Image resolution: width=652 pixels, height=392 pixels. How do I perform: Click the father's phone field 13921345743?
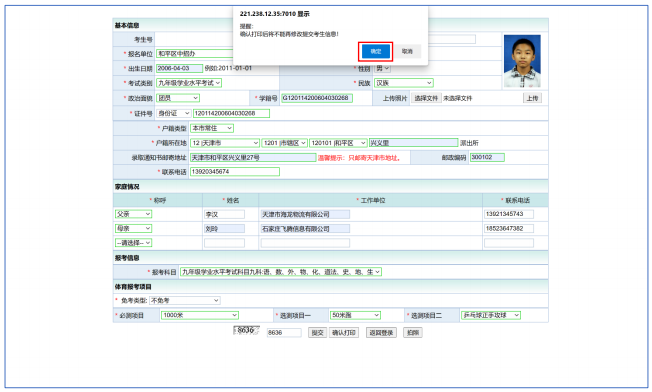(509, 214)
